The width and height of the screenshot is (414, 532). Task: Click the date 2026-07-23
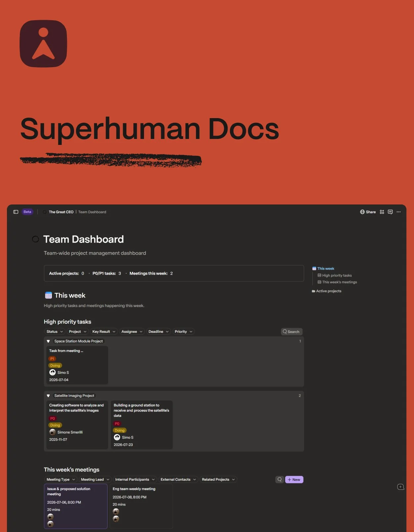[123, 445]
